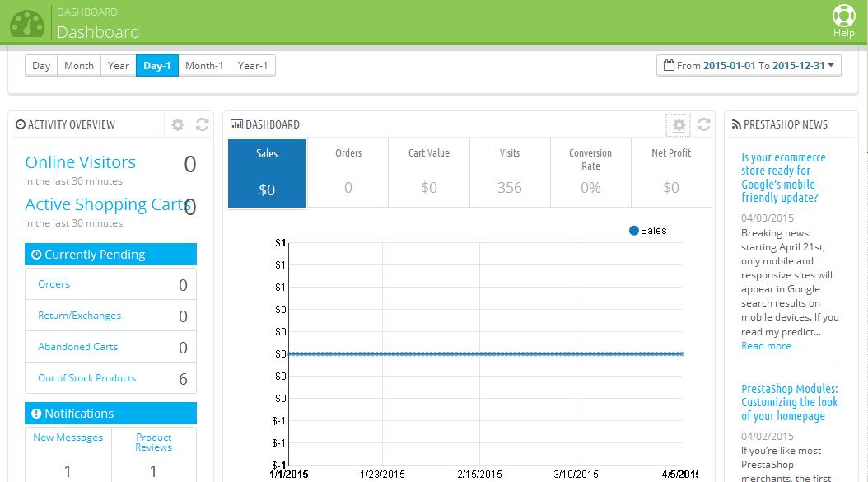Open Out of Stock Products link

point(87,378)
